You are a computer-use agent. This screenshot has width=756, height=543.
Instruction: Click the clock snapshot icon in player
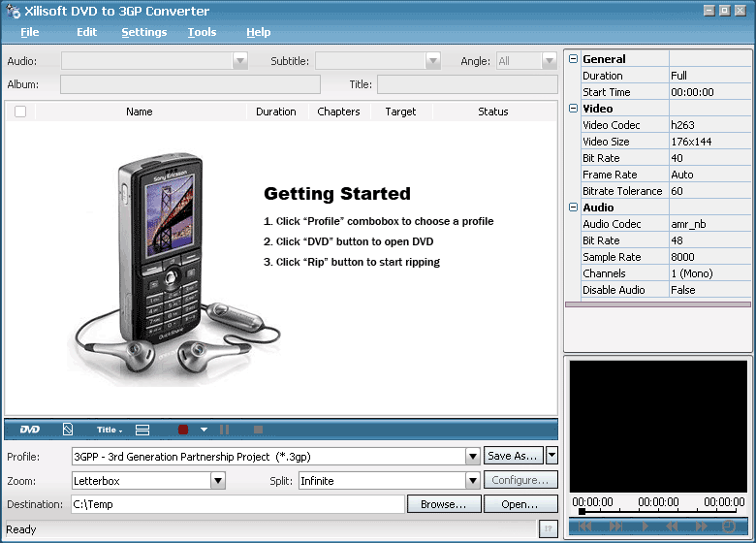(729, 527)
